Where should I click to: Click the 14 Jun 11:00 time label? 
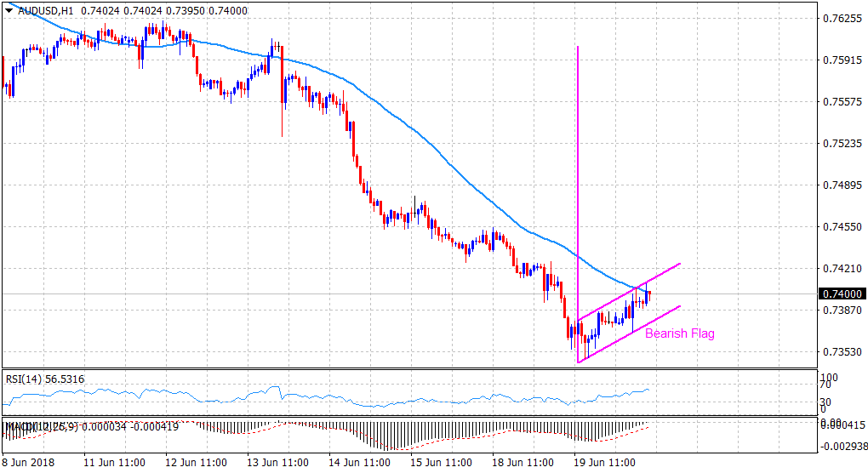pyautogui.click(x=359, y=463)
